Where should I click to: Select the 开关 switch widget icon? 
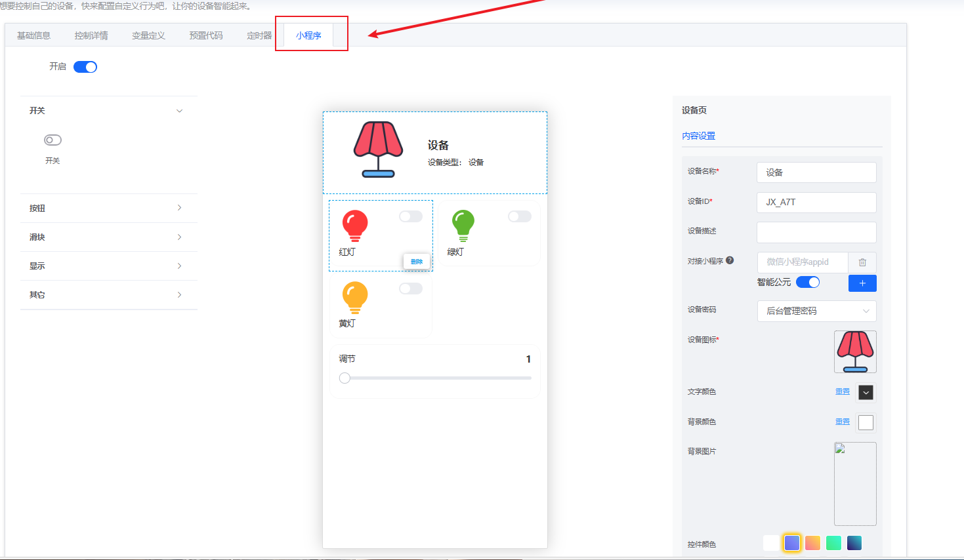pyautogui.click(x=52, y=140)
